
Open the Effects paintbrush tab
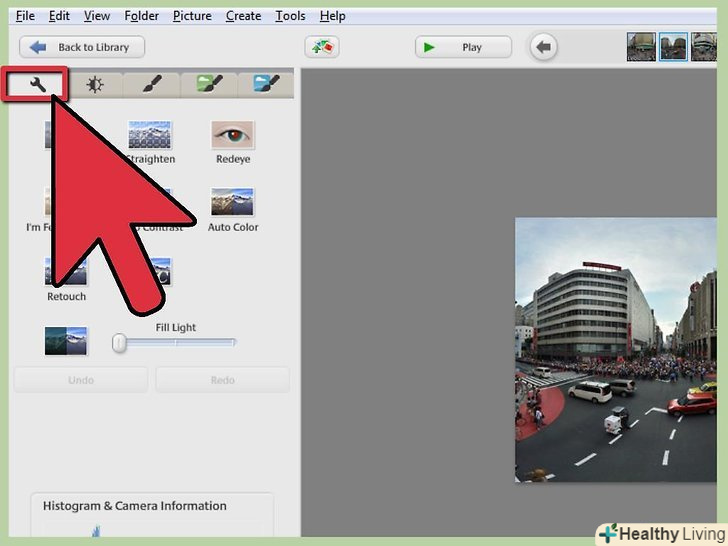point(152,85)
